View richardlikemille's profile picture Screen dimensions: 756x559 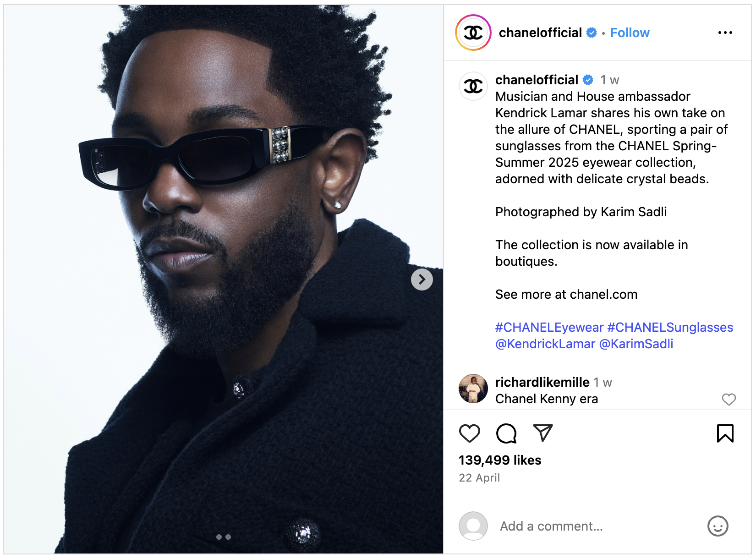tap(473, 389)
